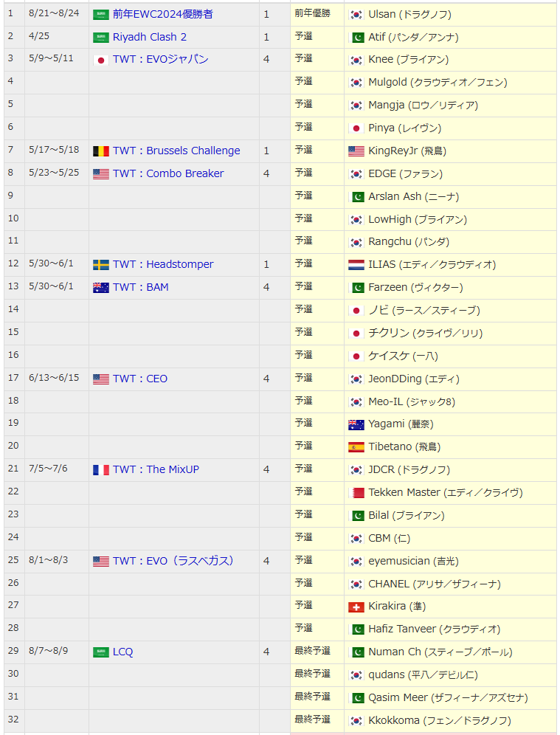
Task: Click the Pakistan flag next to Atif
Action: [356, 38]
